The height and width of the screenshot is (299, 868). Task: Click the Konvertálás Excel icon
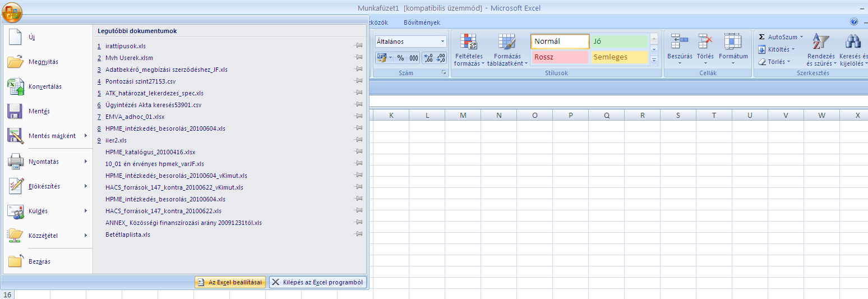click(16, 86)
